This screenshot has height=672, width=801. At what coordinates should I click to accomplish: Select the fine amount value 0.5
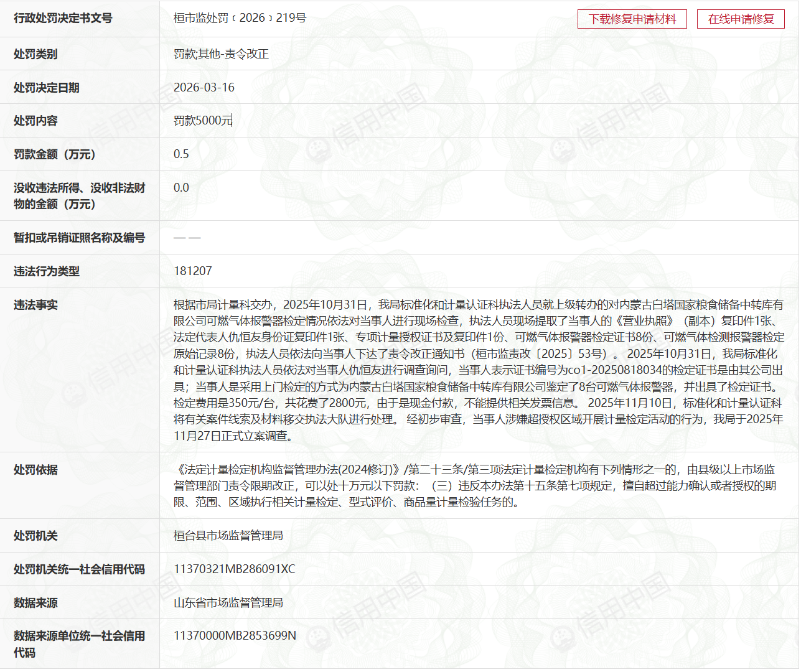[x=181, y=154]
